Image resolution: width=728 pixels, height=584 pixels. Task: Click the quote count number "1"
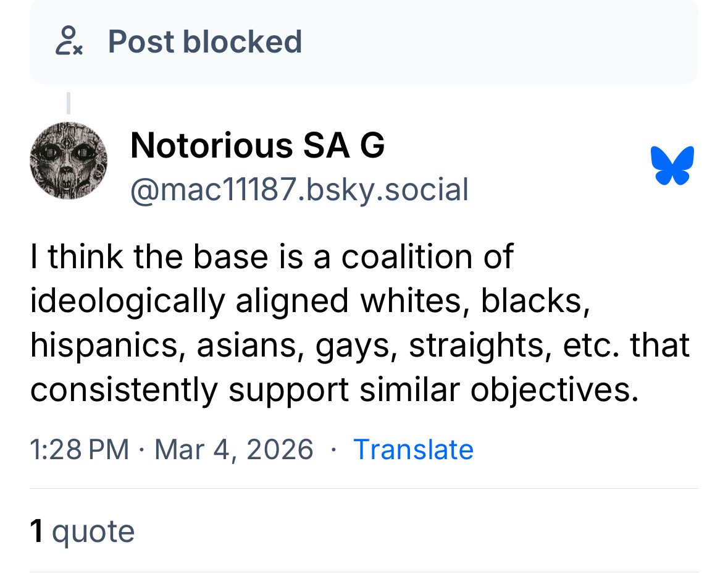coord(37,531)
